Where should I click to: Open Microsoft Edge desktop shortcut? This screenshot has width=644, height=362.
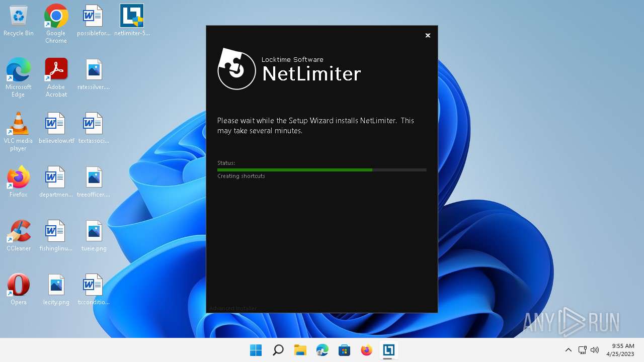coord(19,77)
